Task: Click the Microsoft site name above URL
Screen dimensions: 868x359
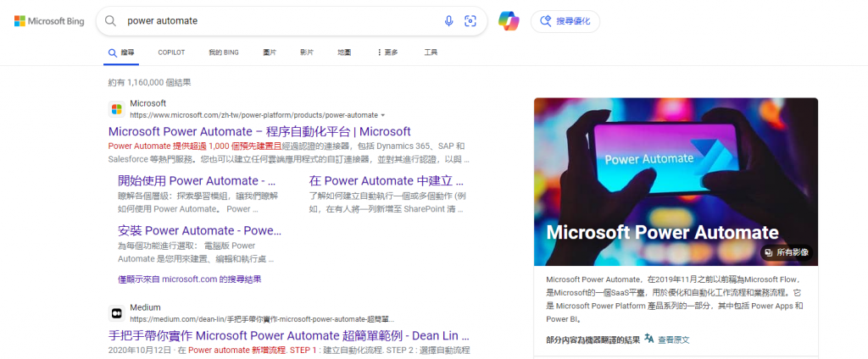Action: [x=147, y=103]
